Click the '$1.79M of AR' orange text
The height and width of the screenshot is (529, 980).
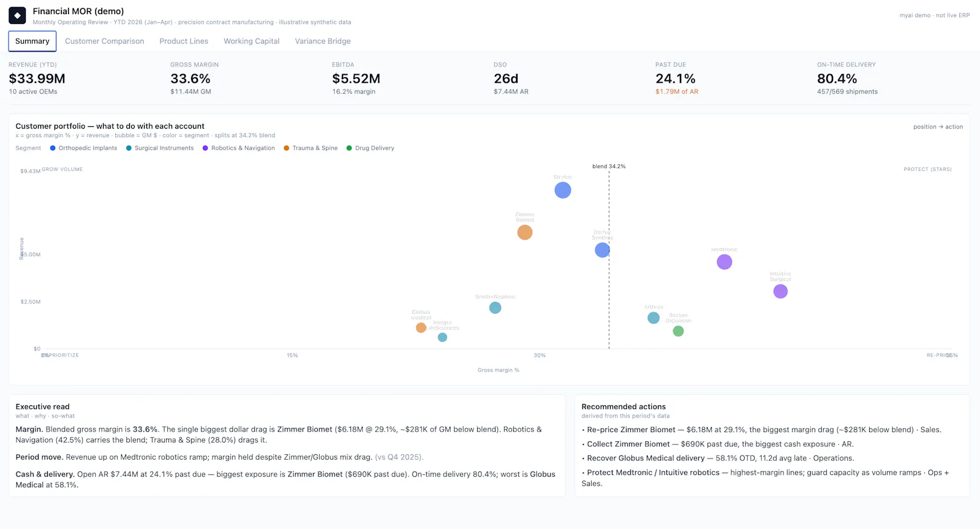click(x=677, y=91)
